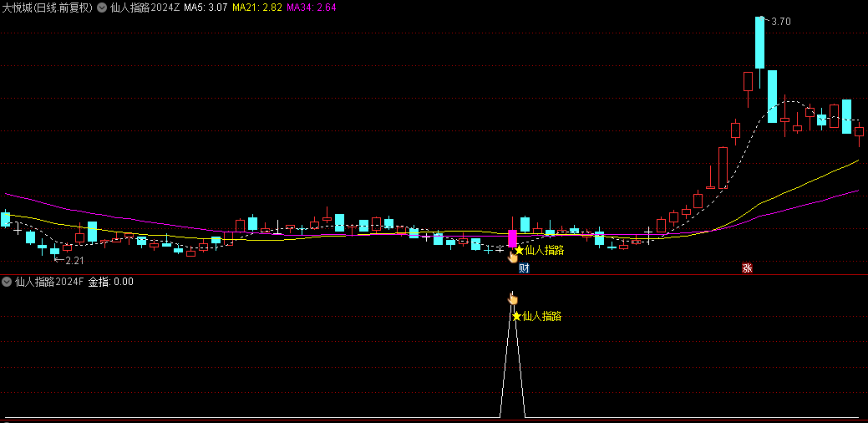The width and height of the screenshot is (868, 423).
Task: Click 仙人指路 signal label in main chart
Action: (544, 250)
